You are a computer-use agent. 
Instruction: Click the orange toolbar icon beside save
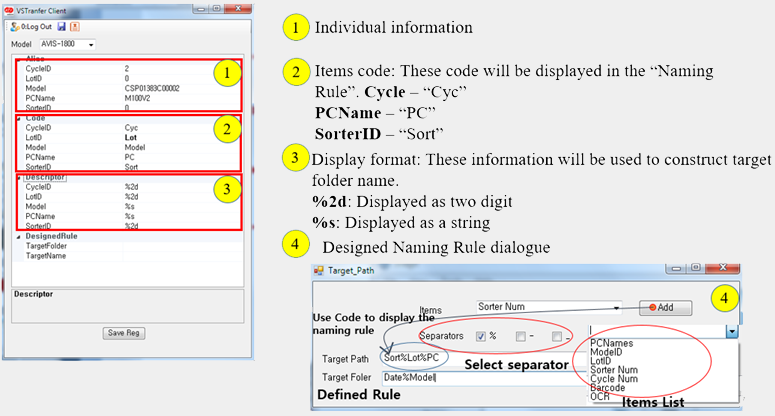[x=75, y=26]
